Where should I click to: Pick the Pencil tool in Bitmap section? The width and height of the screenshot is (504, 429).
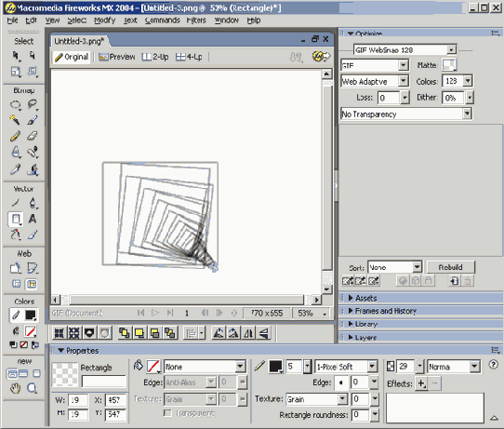(15, 136)
